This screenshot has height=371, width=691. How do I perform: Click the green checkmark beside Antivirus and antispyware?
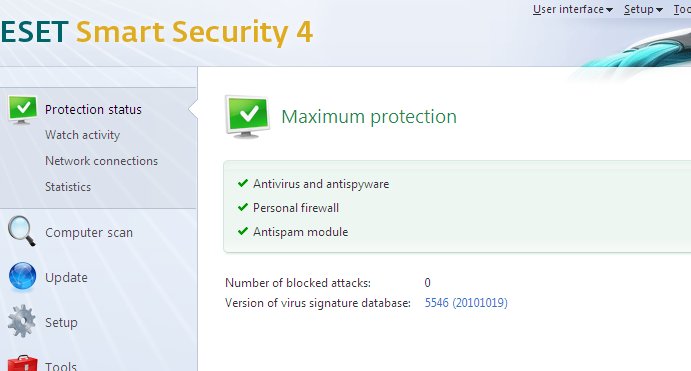[x=243, y=183]
